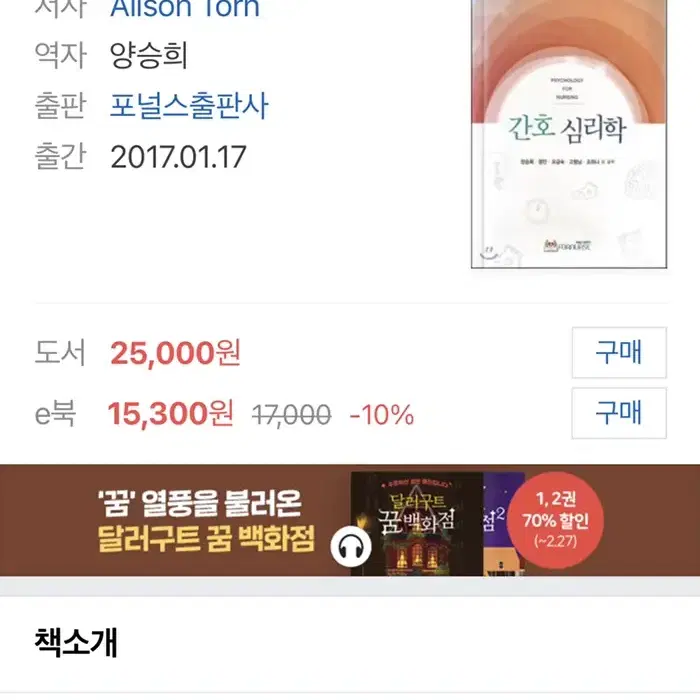Click the publication date 2017.01.17

coord(178,157)
